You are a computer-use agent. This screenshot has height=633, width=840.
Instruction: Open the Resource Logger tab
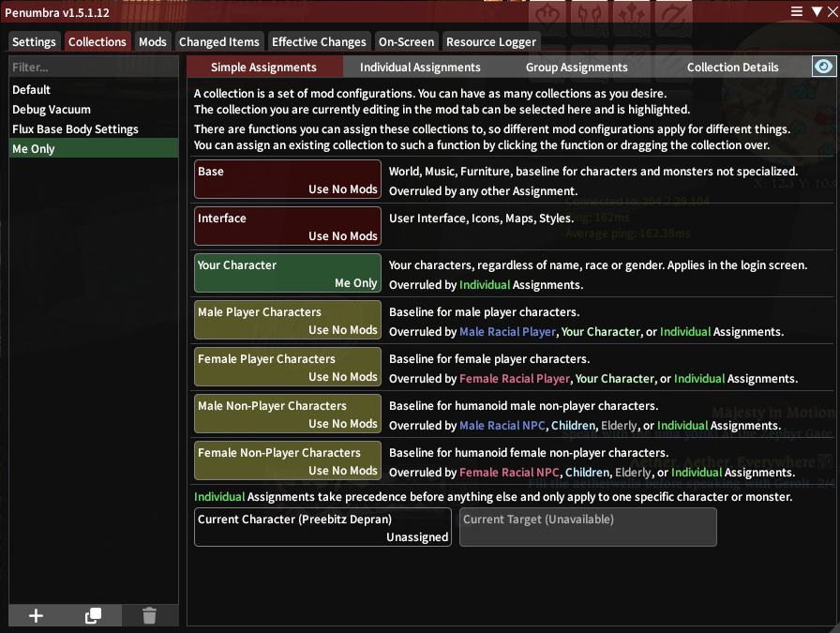490,42
